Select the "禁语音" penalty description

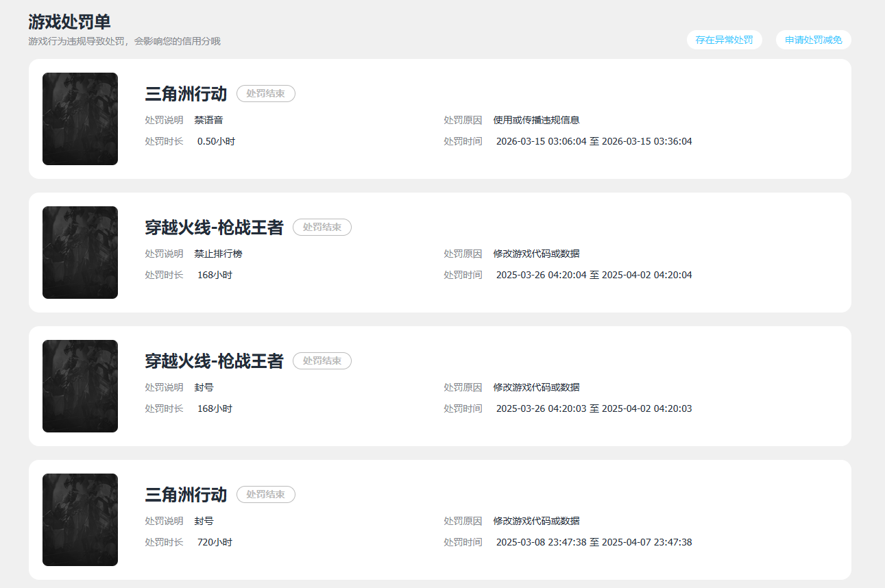208,120
